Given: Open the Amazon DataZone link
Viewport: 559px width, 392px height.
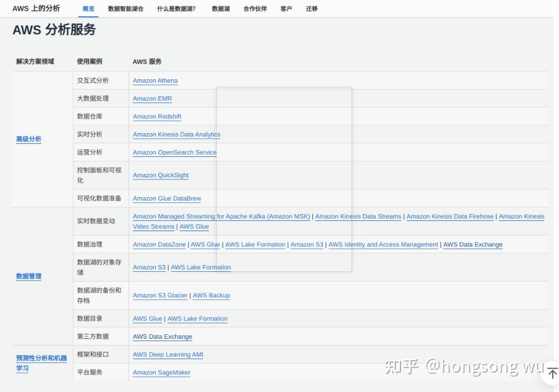Looking at the screenshot, I should click(x=159, y=244).
